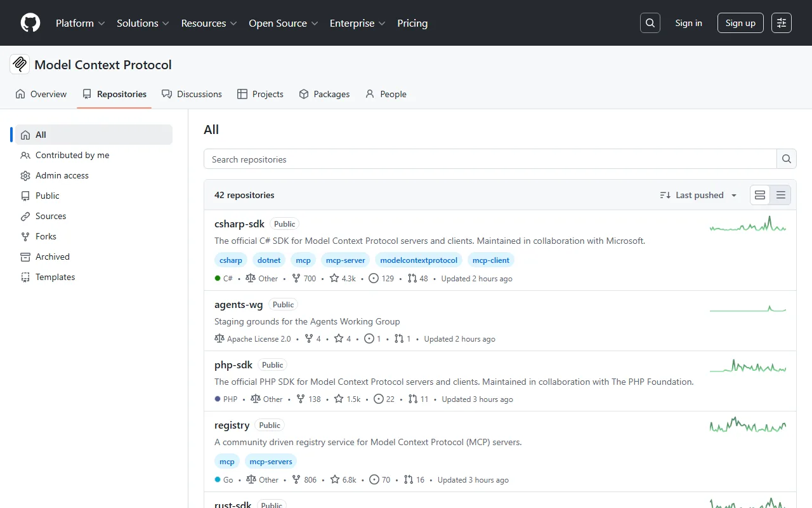Click Sign in link
Screen dimensions: 812x508
(x=688, y=23)
